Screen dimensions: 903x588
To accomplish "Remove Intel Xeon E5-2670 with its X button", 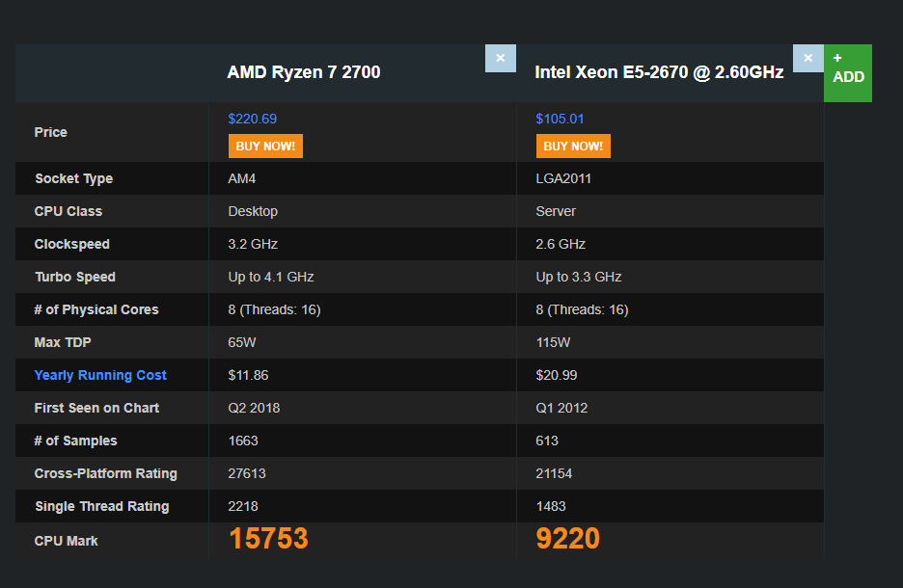I will (x=808, y=58).
